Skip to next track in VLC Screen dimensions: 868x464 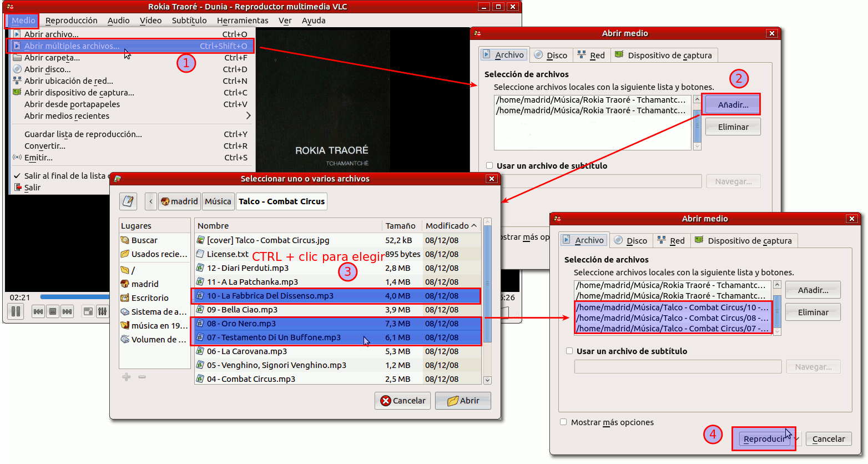click(67, 311)
